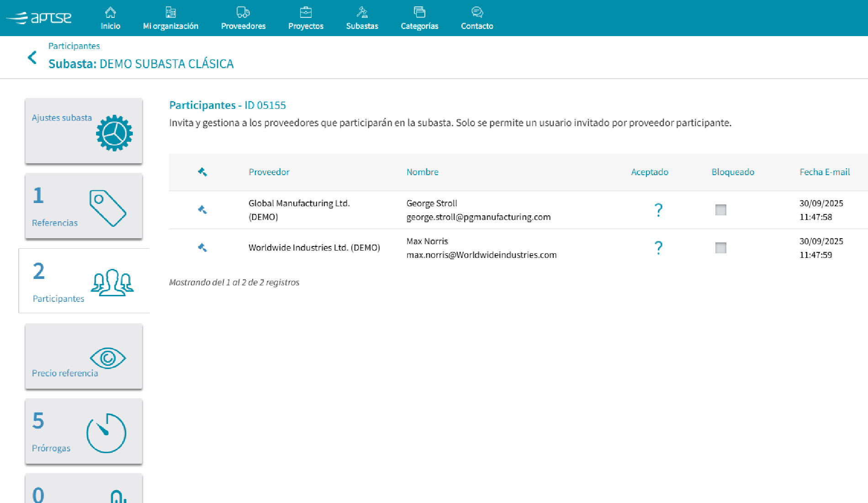
Task: Toggle Bloqueado checkbox for George Stroll
Action: [x=720, y=210]
